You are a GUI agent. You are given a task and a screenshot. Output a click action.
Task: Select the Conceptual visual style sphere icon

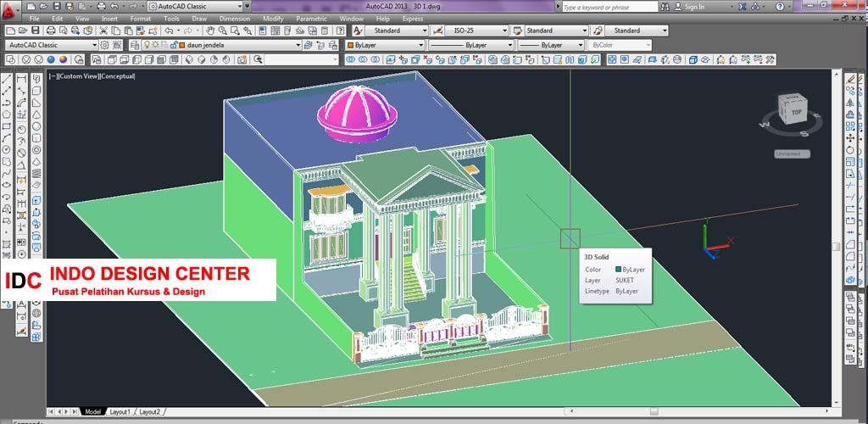(x=63, y=59)
